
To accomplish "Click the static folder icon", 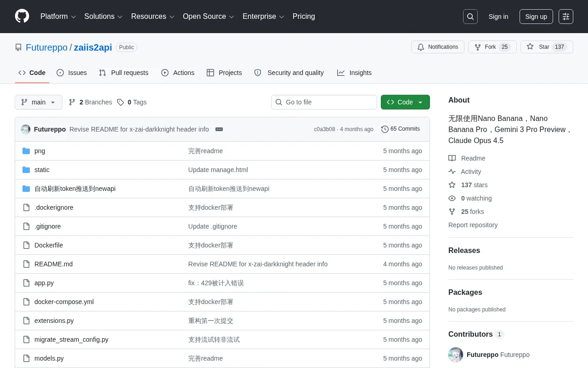I will pos(26,170).
